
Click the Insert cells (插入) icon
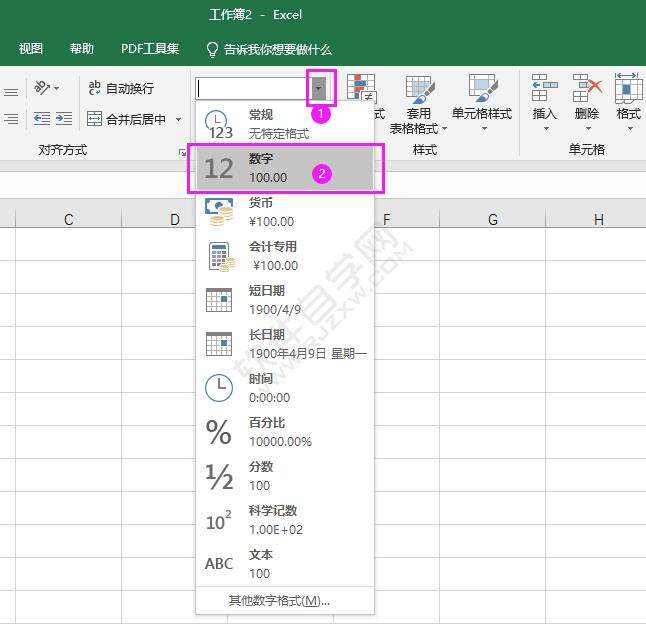(544, 88)
